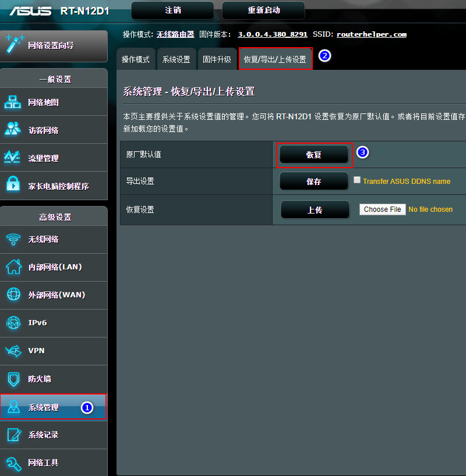This screenshot has width=466, height=476.
Task: Open the Network Map (网络地图) icon
Action: pyautogui.click(x=13, y=102)
